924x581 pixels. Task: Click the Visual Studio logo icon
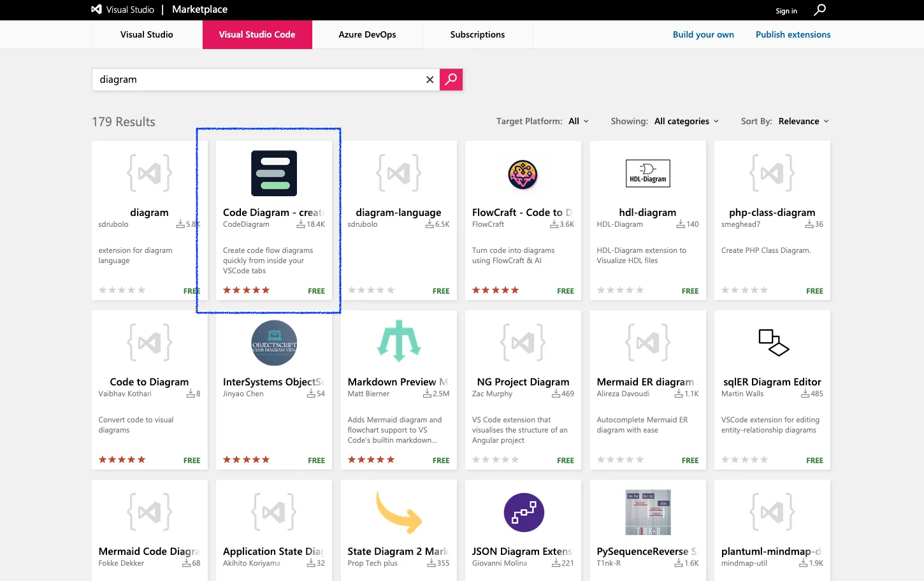click(96, 10)
